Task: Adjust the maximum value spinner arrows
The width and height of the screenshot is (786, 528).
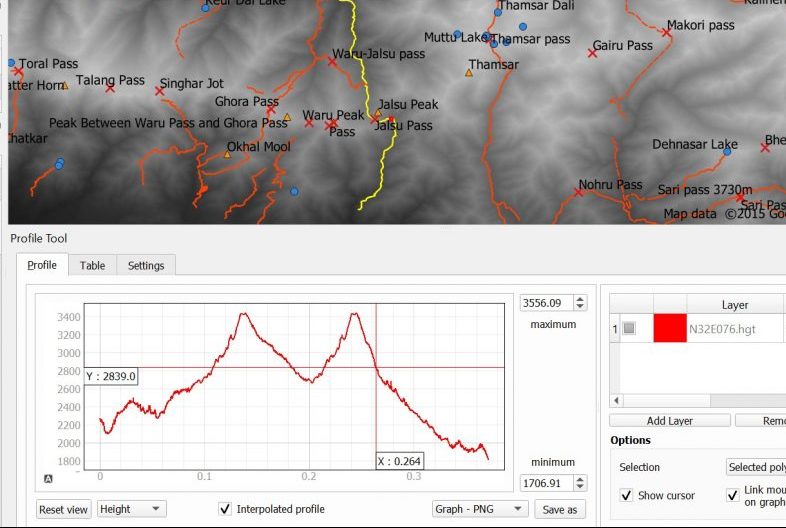Action: 580,303
